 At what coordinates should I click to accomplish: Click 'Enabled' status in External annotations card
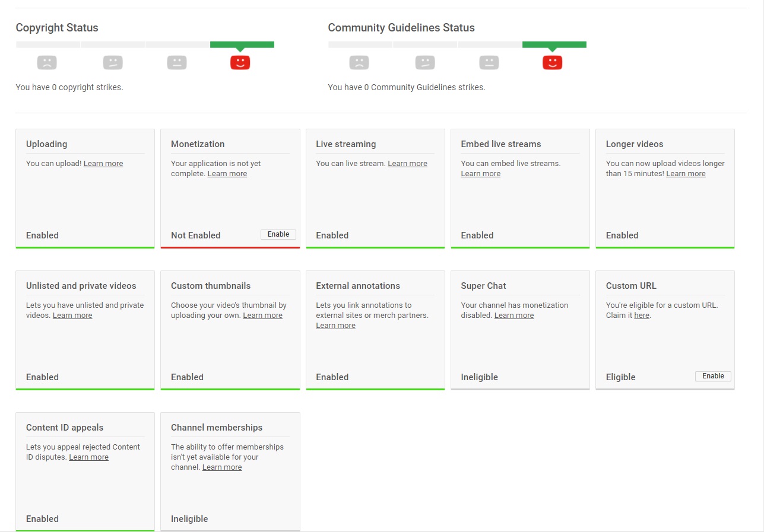tap(332, 377)
